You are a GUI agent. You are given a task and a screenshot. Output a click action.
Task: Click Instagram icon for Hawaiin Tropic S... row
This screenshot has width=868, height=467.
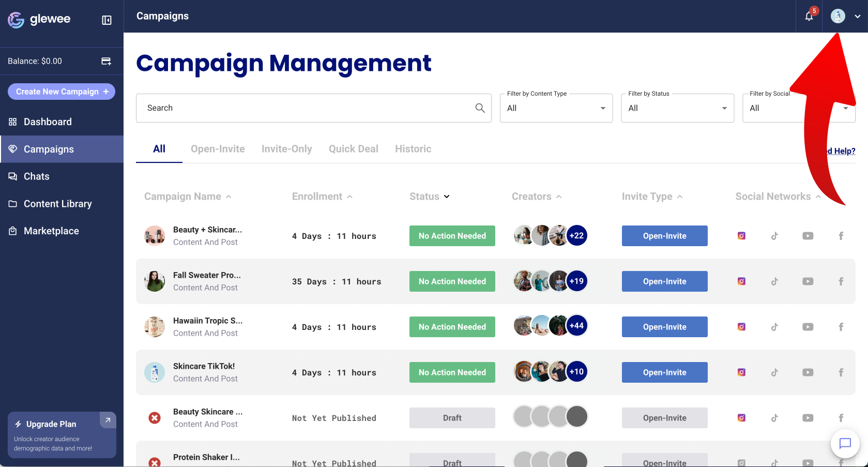(741, 327)
